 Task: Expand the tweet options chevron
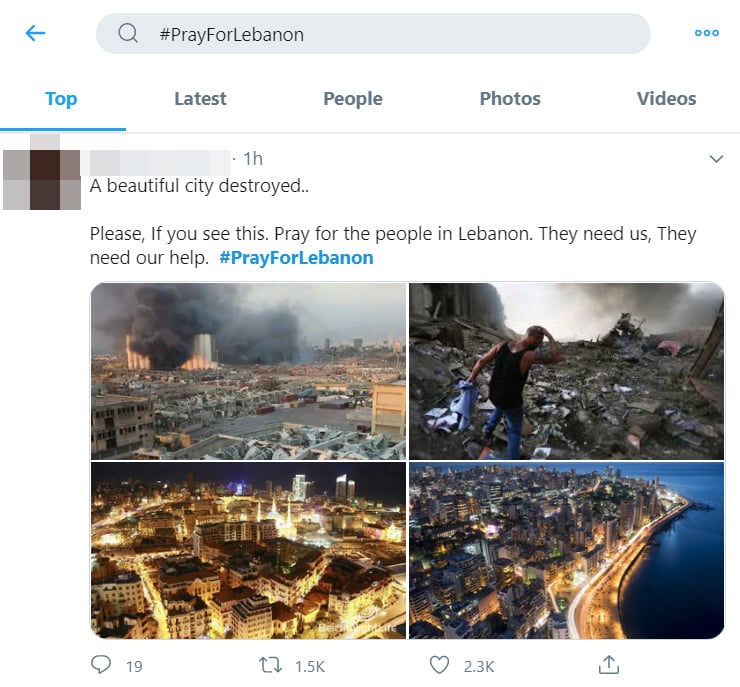tap(716, 159)
